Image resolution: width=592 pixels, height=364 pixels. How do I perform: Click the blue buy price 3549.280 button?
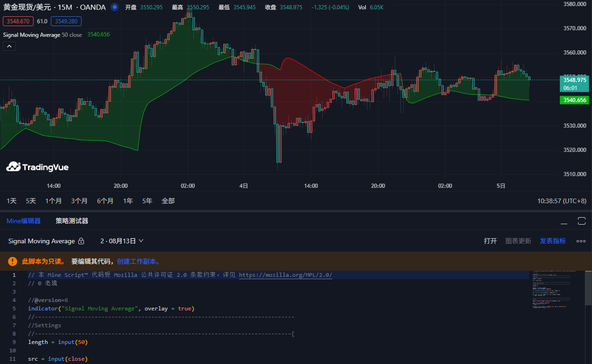66,21
